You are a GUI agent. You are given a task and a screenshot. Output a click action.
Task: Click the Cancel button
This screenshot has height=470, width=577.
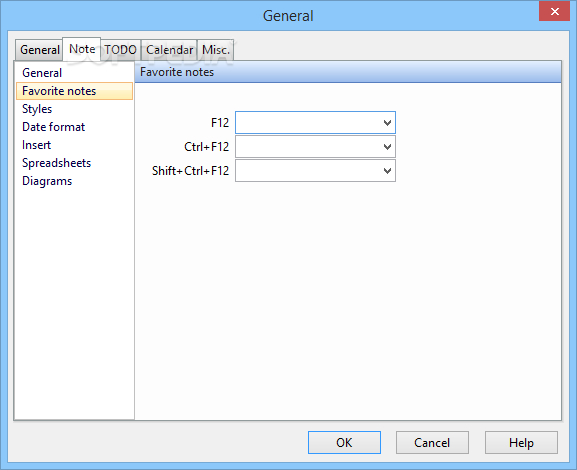432,442
